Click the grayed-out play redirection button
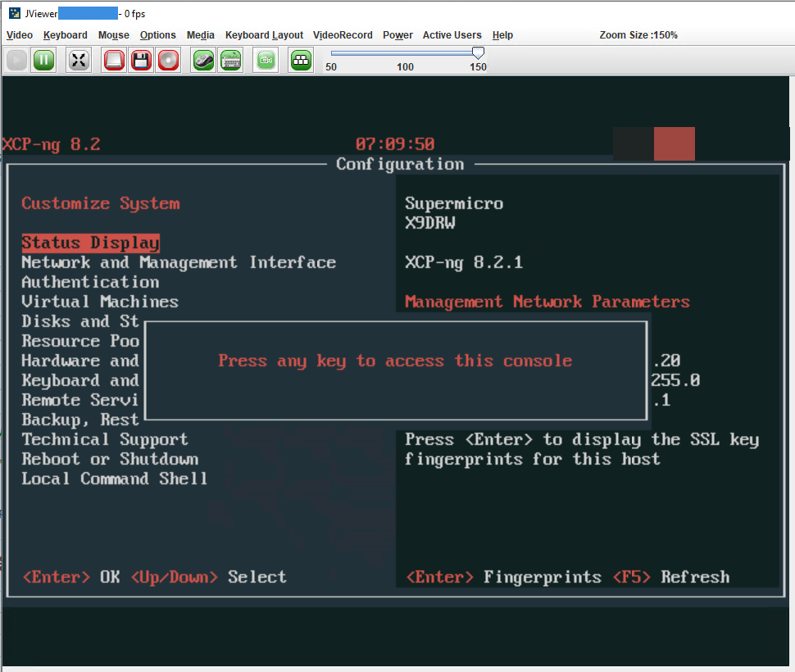795x672 pixels. click(16, 61)
